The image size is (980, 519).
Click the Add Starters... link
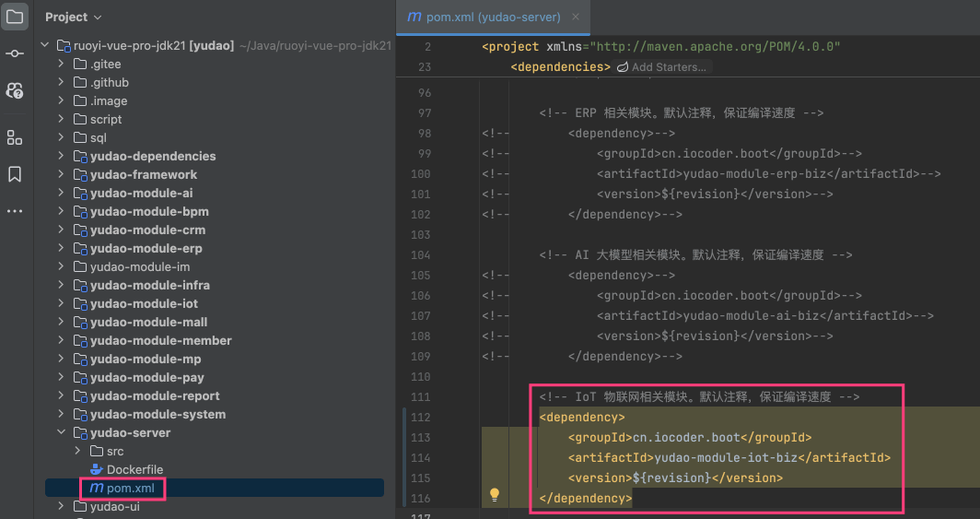(x=669, y=67)
